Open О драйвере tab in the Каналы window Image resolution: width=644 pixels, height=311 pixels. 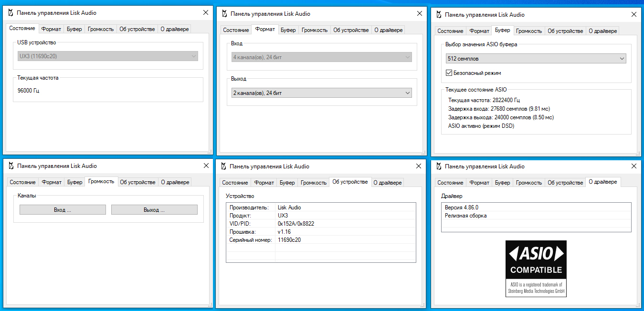(x=175, y=182)
